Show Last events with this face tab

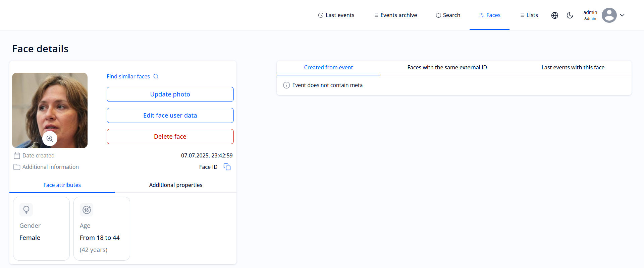573,67
